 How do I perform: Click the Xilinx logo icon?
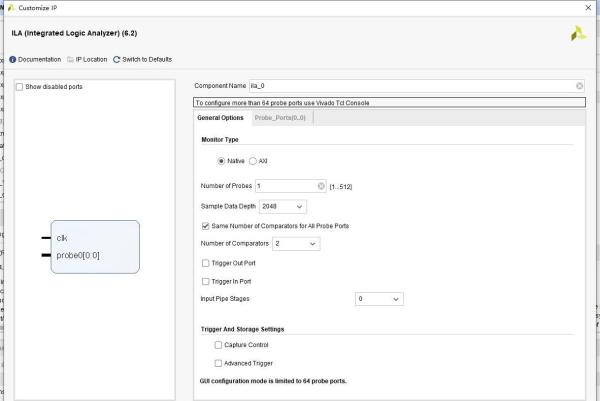coord(576,33)
